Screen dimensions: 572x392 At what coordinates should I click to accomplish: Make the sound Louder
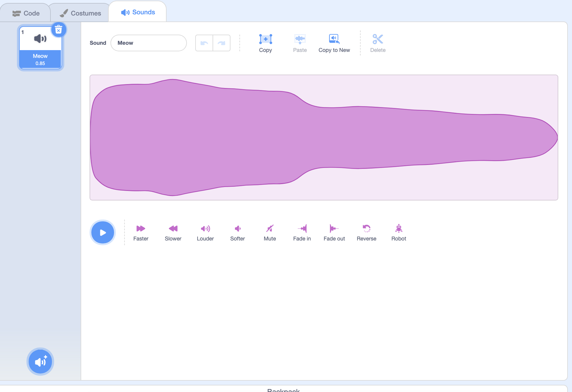pos(205,232)
